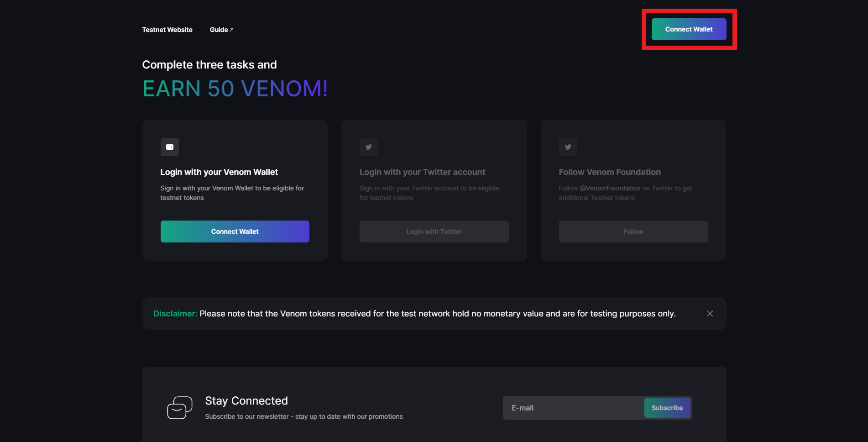Click the Stay Connected envelope chat icon
868x442 pixels.
point(180,407)
